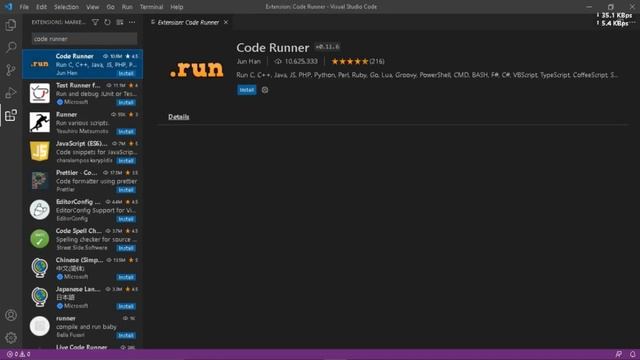Install the EditorConfig extension
Viewport: 640px width, 360px height.
click(x=126, y=219)
